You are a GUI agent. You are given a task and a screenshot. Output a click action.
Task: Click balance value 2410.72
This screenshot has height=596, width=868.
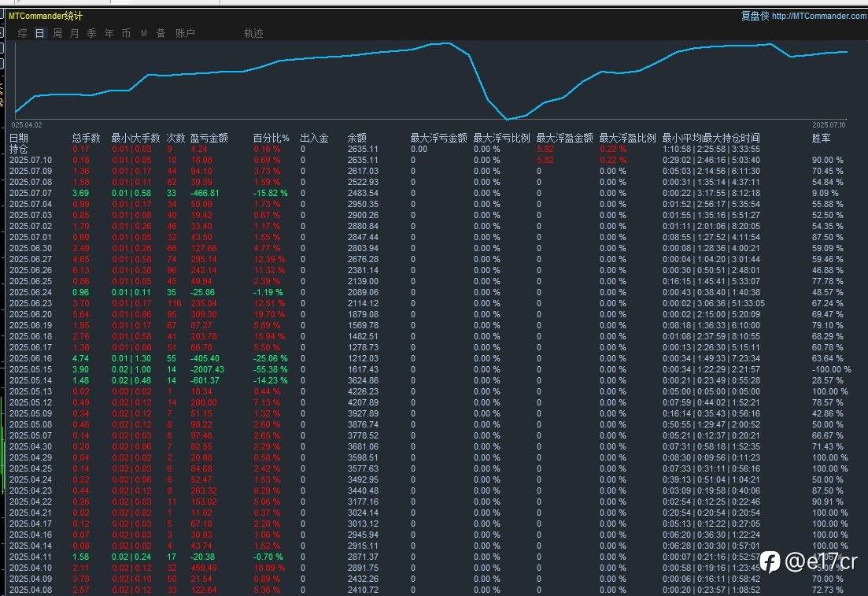[363, 590]
